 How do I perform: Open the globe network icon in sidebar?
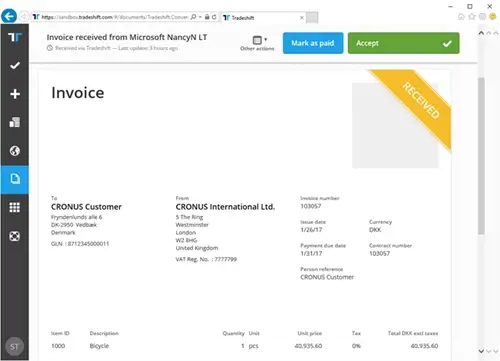15,151
